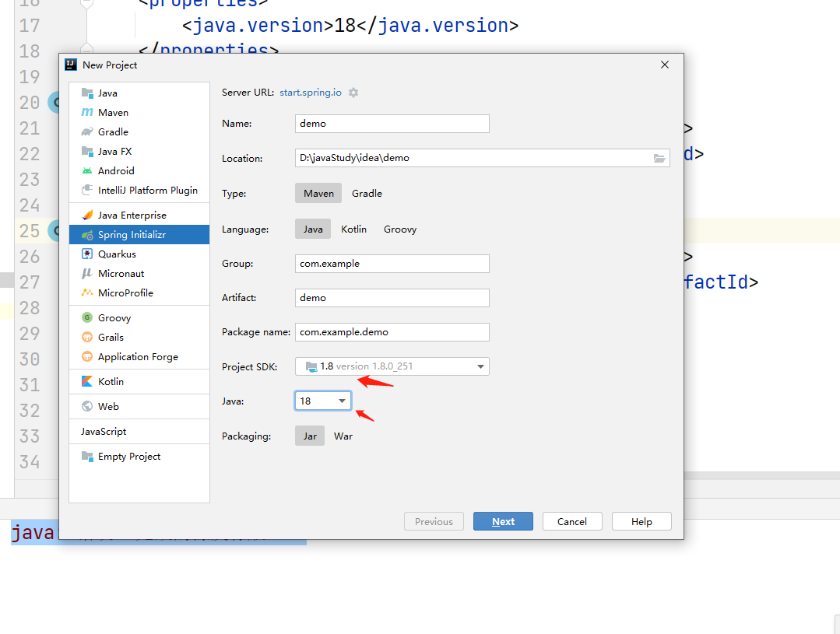This screenshot has width=840, height=634.
Task: Focus the Package name field
Action: tap(392, 332)
